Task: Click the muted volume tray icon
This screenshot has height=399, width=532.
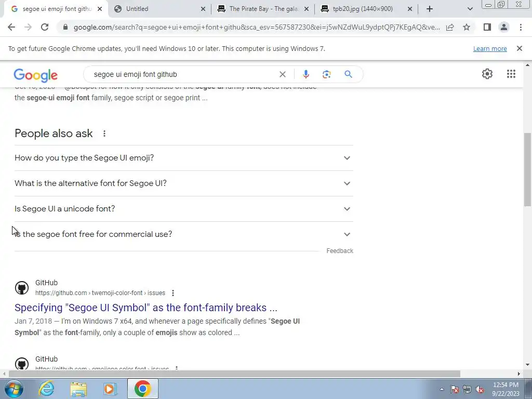Action: tap(480, 389)
